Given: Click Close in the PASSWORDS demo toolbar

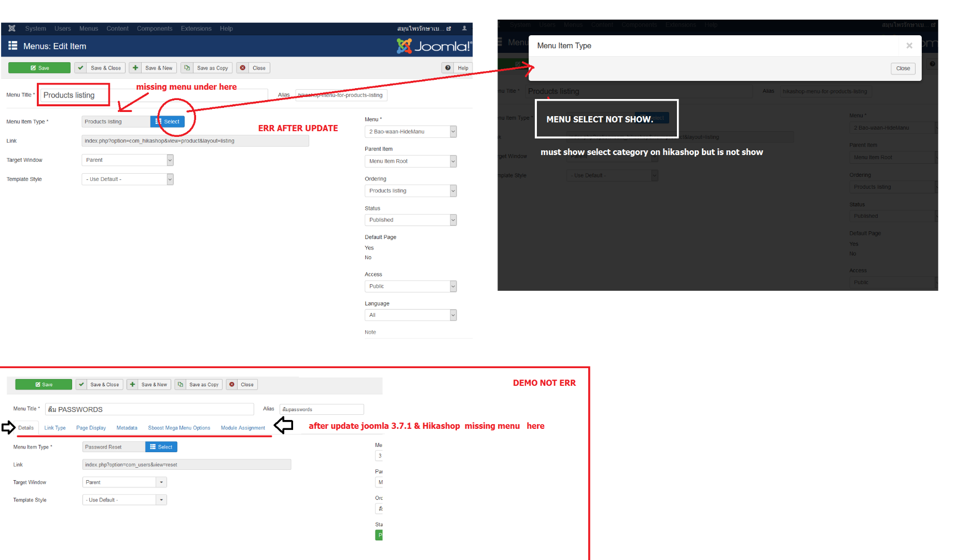Looking at the screenshot, I should 242,384.
